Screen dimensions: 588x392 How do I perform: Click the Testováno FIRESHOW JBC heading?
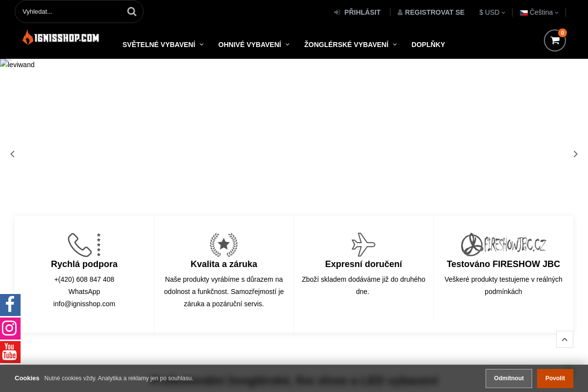(x=503, y=264)
